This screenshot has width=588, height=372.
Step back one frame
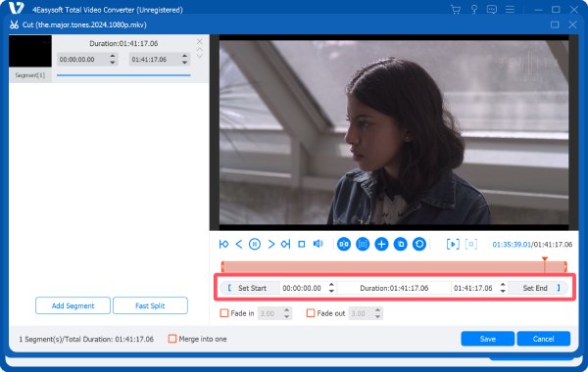pos(239,245)
